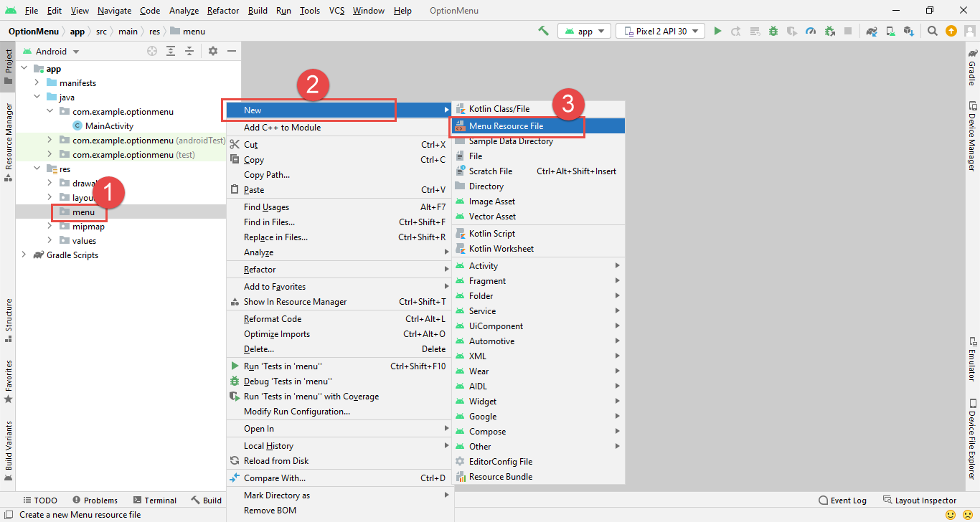This screenshot has width=980, height=522.
Task: Open the Android project view dropdown
Action: pos(51,51)
